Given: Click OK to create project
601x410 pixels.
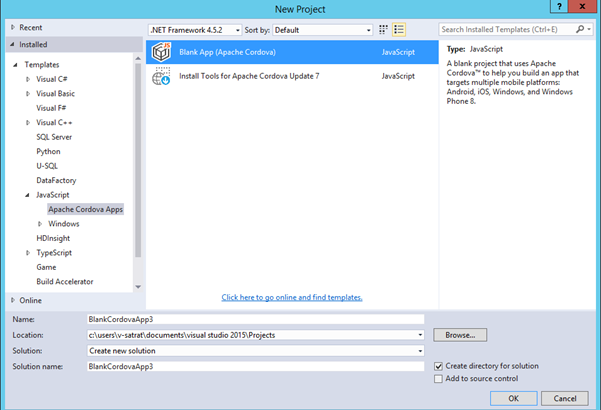Looking at the screenshot, I should 514,399.
